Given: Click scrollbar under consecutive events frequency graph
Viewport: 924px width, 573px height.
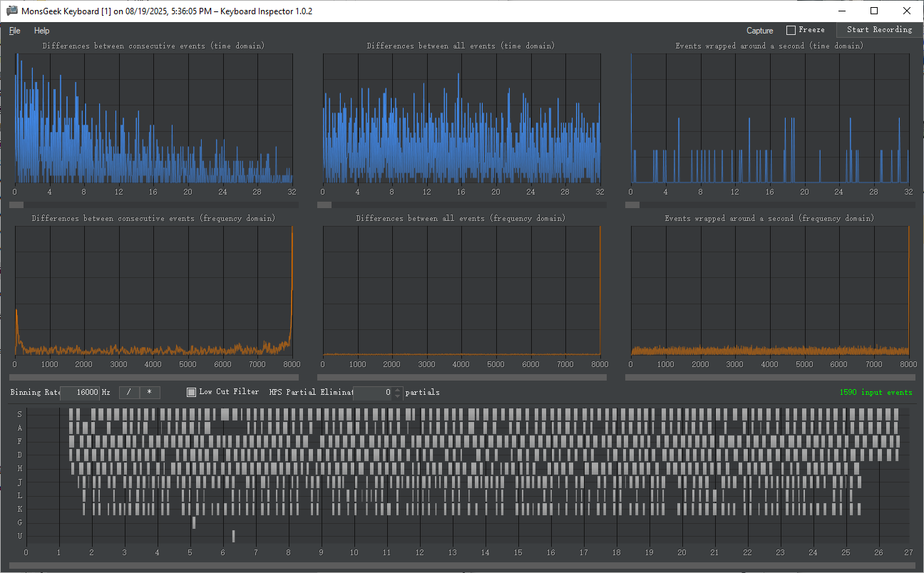Looking at the screenshot, I should (153, 377).
